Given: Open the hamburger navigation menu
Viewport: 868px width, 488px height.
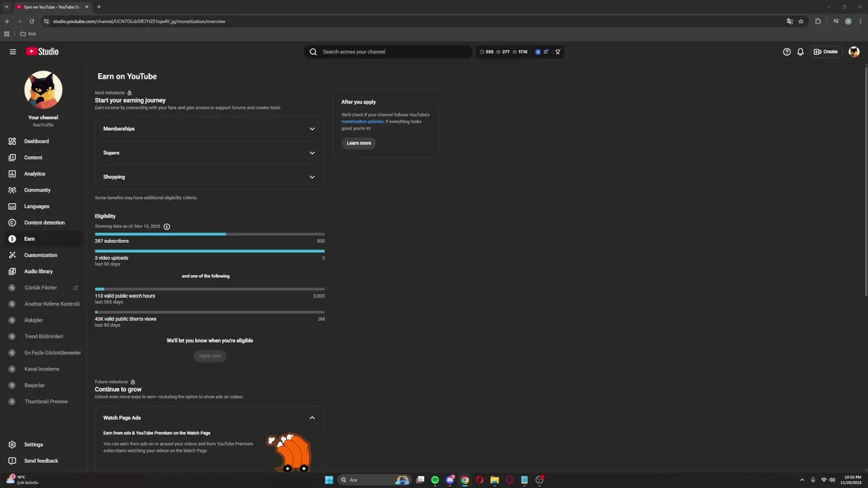Looking at the screenshot, I should [x=12, y=52].
